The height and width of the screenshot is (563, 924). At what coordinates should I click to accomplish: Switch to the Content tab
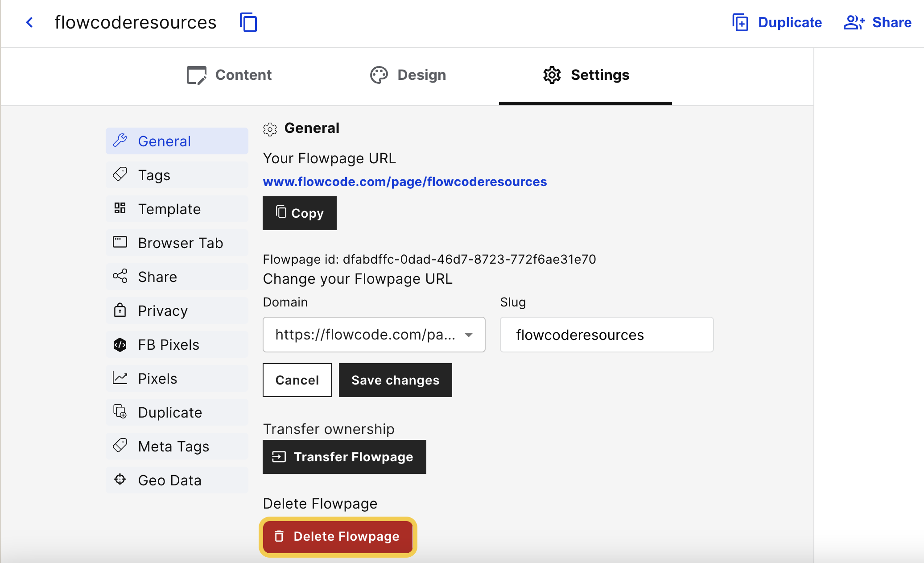pyautogui.click(x=229, y=75)
